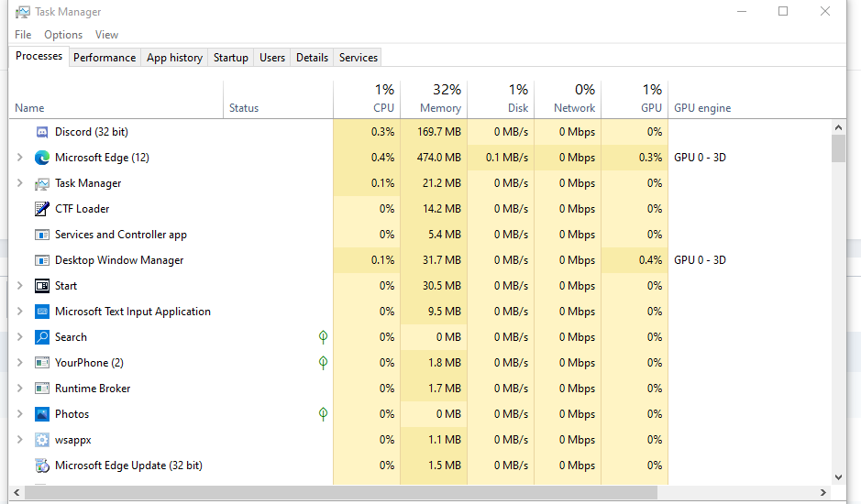Click the suspended leaf icon for Photos

click(323, 414)
